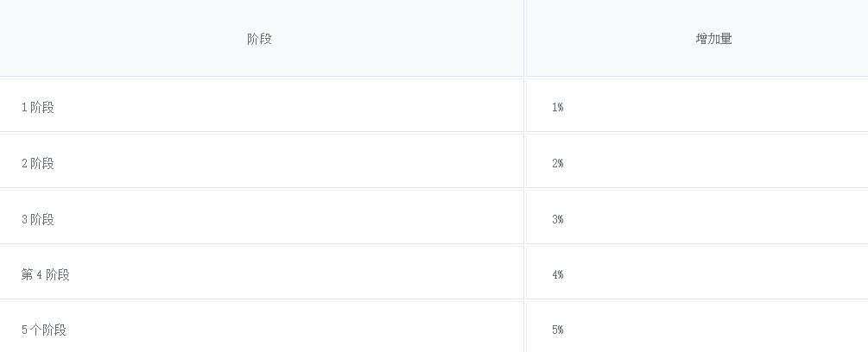Click the 阶段 column header
This screenshot has width=868, height=352.
coord(259,39)
